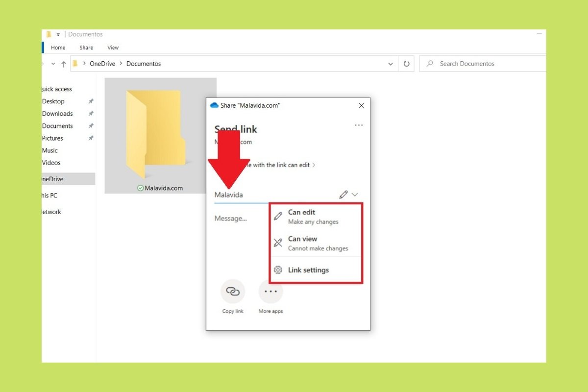Go up one folder level
This screenshot has height=392, width=588.
pyautogui.click(x=63, y=64)
